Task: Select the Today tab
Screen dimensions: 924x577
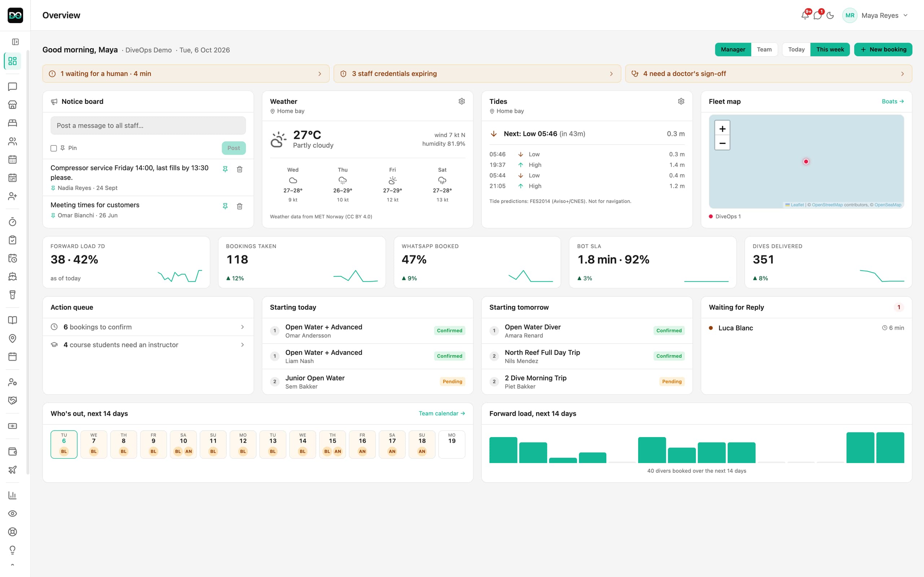Action: [796, 49]
